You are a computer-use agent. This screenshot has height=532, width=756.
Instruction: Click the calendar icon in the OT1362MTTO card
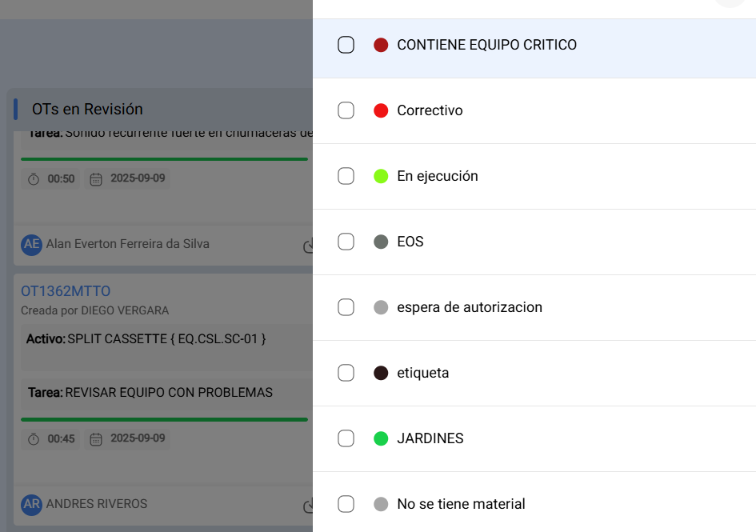point(96,439)
